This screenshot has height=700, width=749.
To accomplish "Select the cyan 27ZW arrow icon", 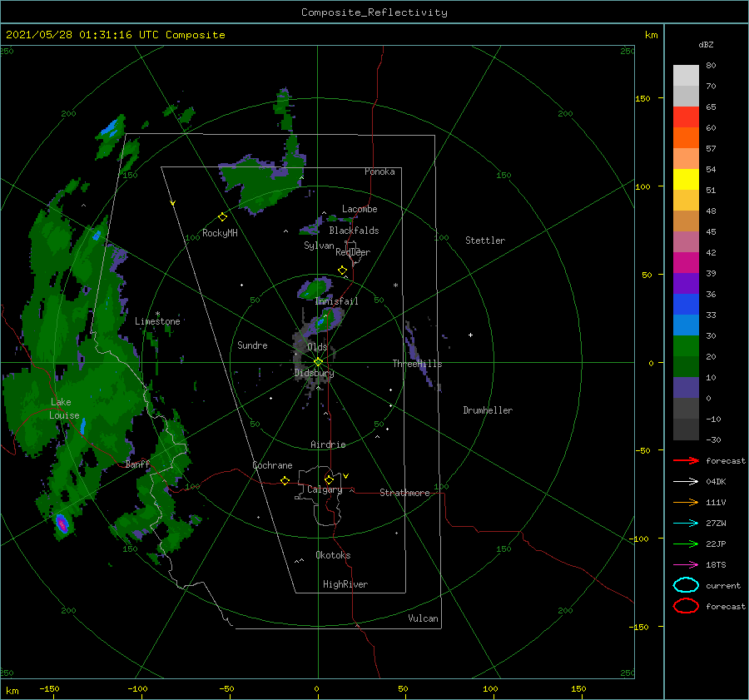I will (x=686, y=524).
